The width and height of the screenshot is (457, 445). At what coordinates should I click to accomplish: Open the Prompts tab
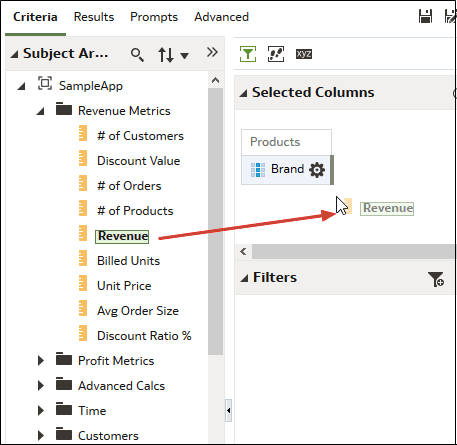click(154, 17)
